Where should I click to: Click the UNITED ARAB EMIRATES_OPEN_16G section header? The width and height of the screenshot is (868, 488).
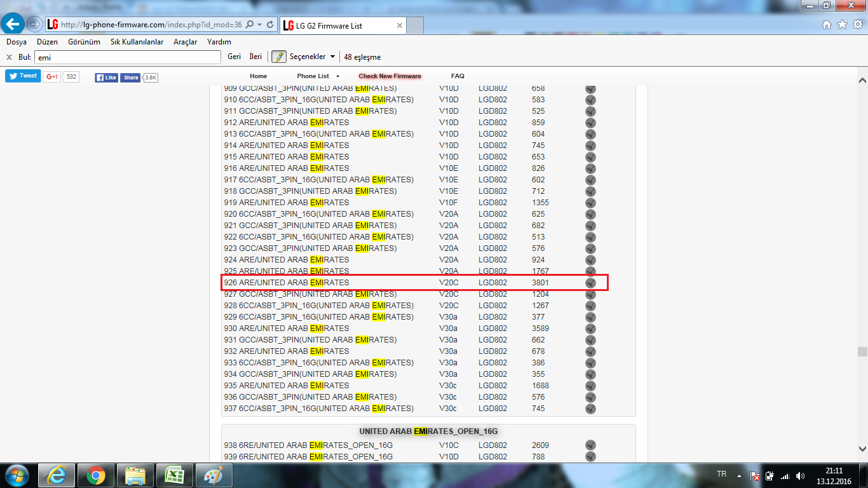[x=428, y=431]
